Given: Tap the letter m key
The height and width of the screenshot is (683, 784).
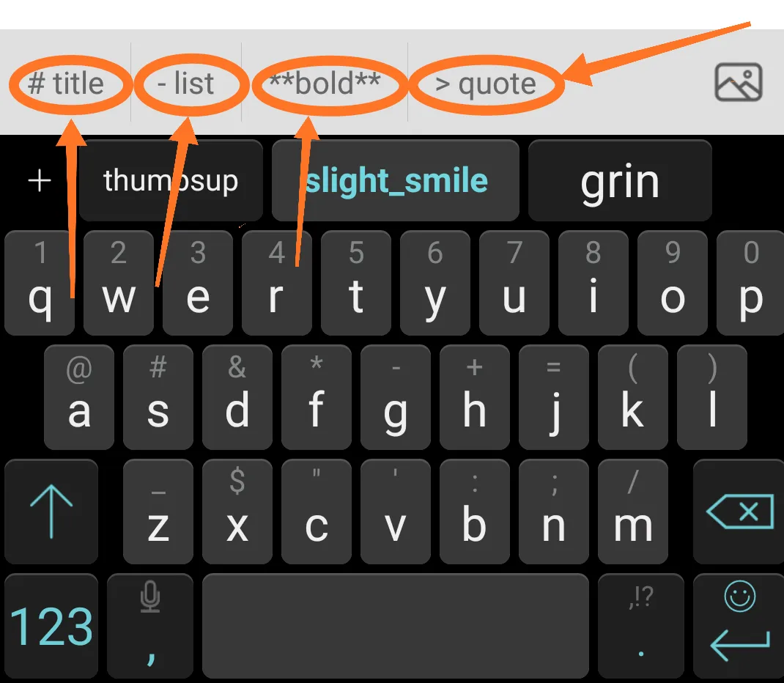Looking at the screenshot, I should pos(633,512).
